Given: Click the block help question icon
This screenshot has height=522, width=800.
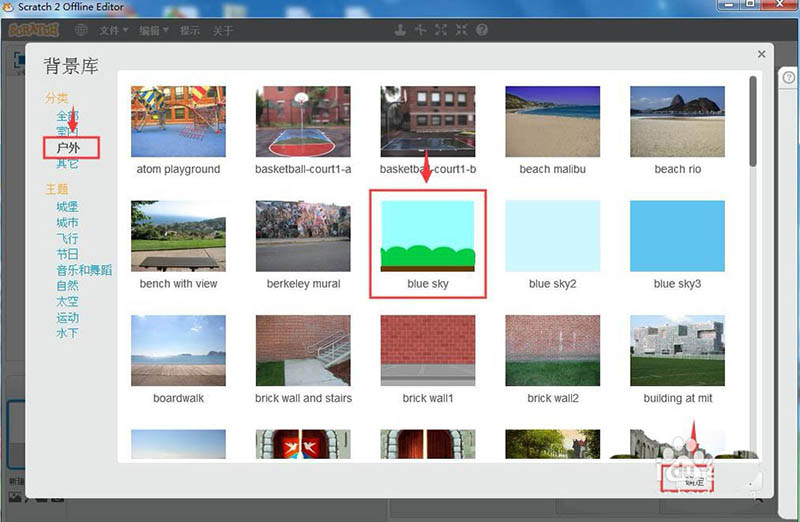Looking at the screenshot, I should pyautogui.click(x=482, y=30).
